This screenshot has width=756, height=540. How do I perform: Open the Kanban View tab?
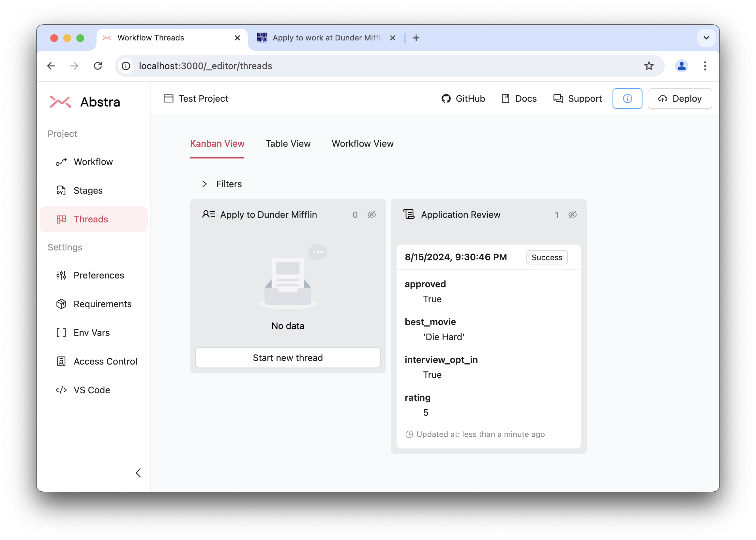[x=217, y=143]
